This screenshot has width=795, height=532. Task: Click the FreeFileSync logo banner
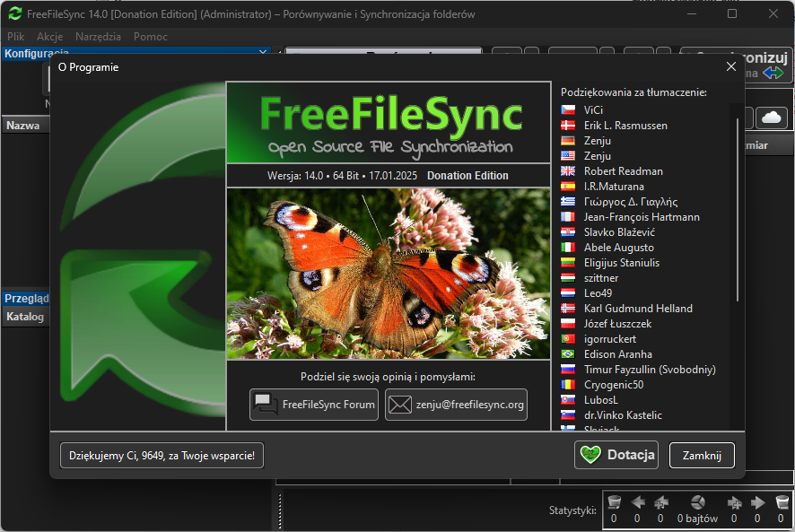[389, 122]
